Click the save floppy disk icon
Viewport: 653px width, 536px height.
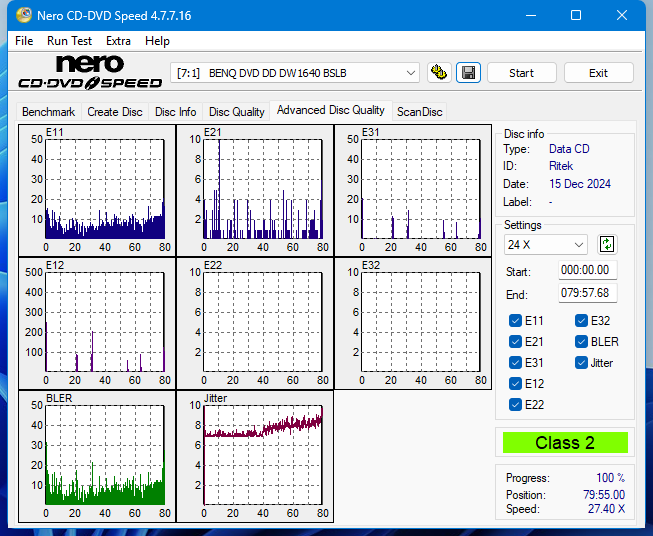pos(469,73)
